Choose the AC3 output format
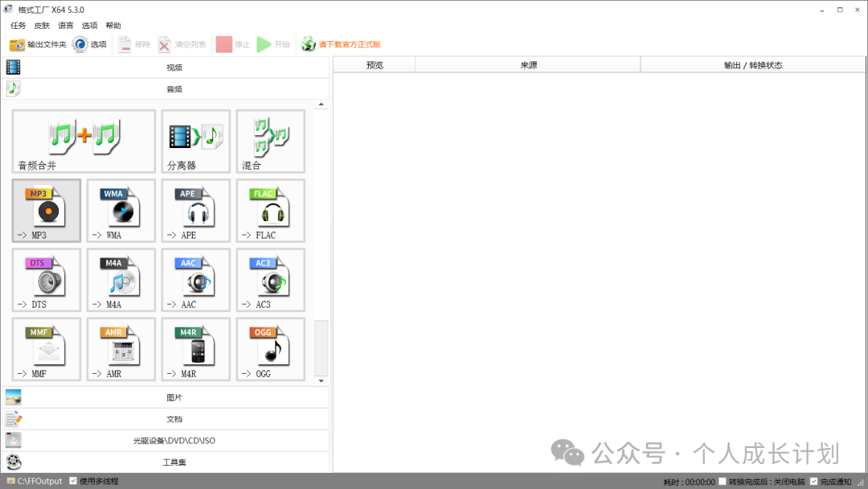 tap(271, 280)
